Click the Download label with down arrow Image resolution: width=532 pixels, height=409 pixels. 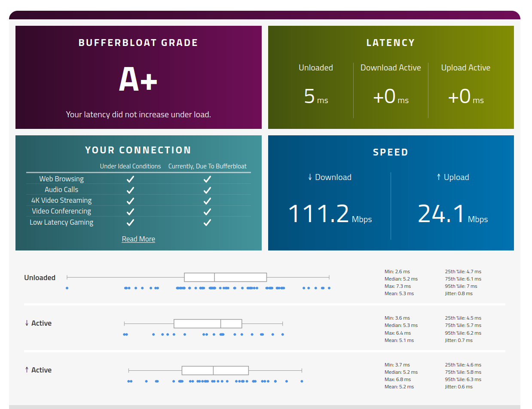point(330,177)
